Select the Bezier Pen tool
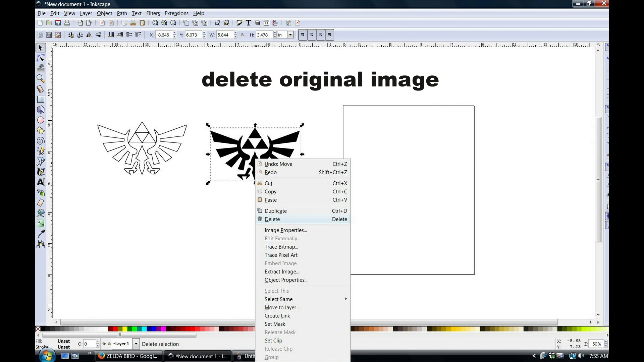Screen dimensions: 644x362 pyautogui.click(x=41, y=162)
